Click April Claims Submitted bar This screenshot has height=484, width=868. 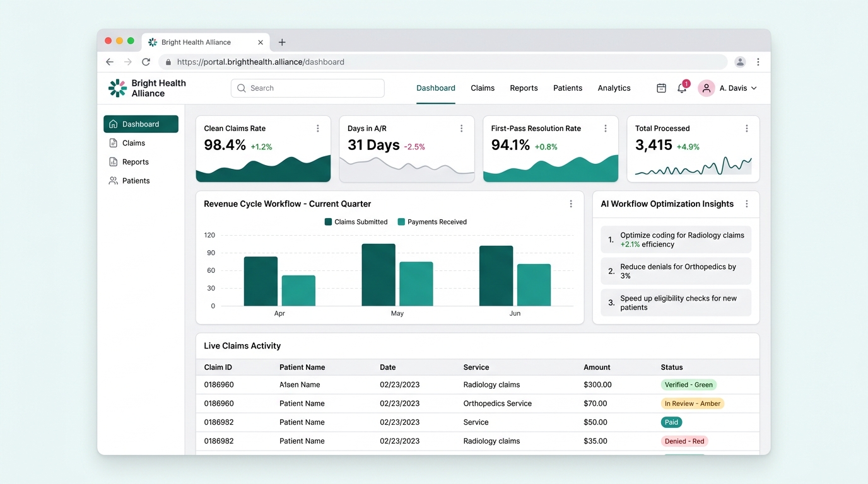[261, 281]
